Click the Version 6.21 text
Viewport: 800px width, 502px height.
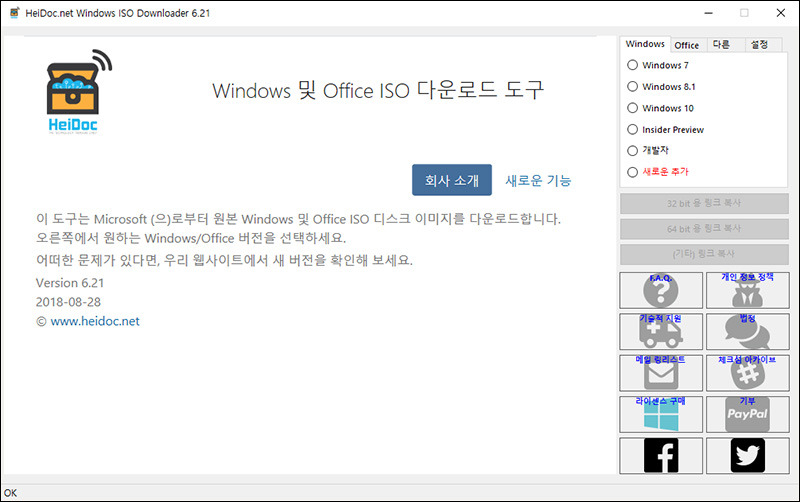click(x=70, y=283)
